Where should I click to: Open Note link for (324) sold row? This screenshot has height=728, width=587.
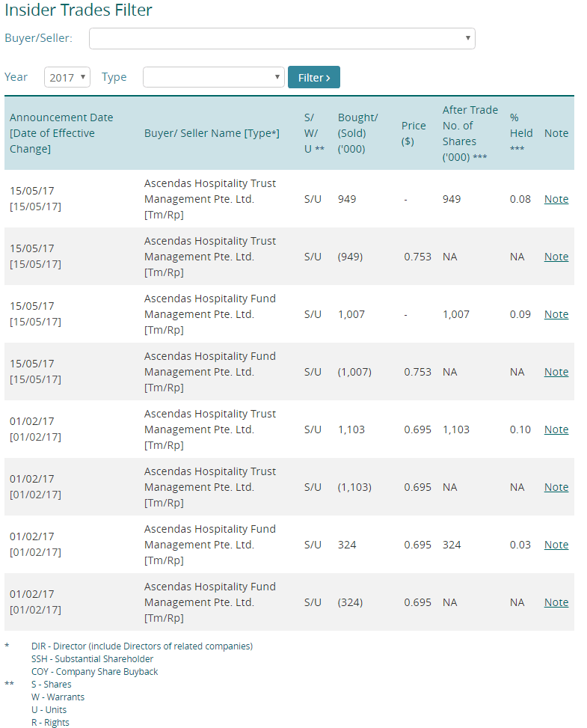pyautogui.click(x=556, y=602)
